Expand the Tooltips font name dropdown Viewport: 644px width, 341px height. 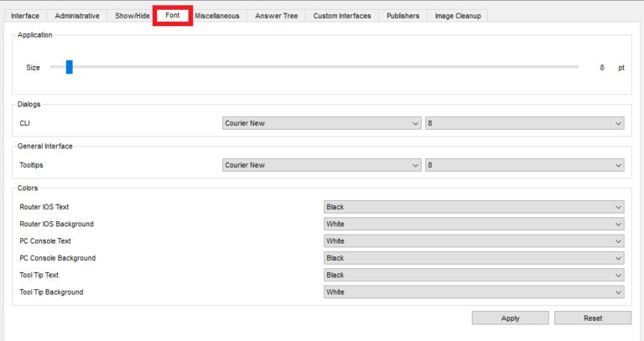coord(321,165)
